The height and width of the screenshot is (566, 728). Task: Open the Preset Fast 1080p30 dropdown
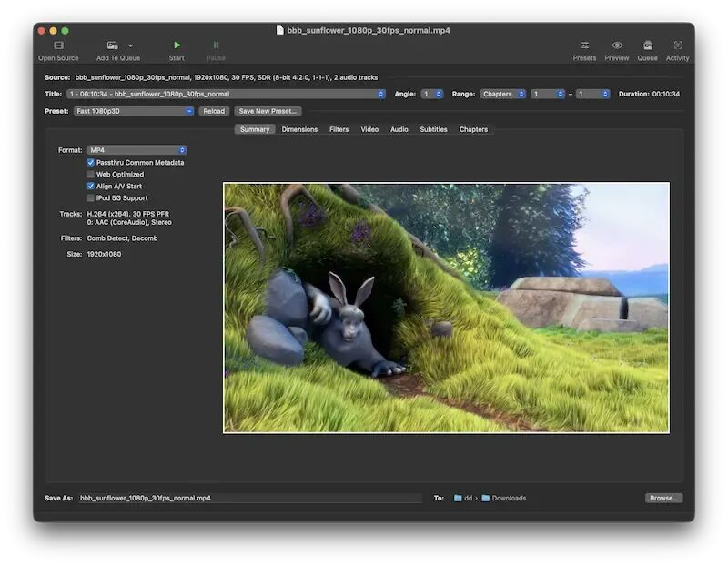(134, 111)
